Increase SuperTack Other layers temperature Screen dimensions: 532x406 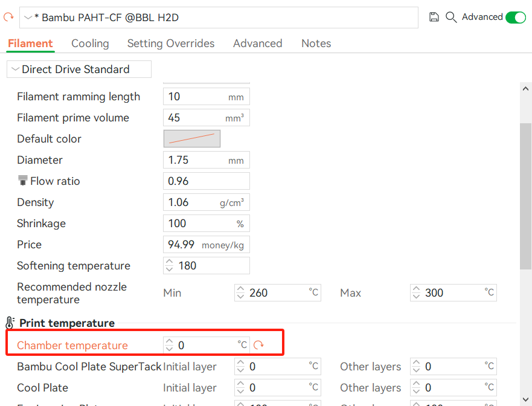[x=416, y=363]
